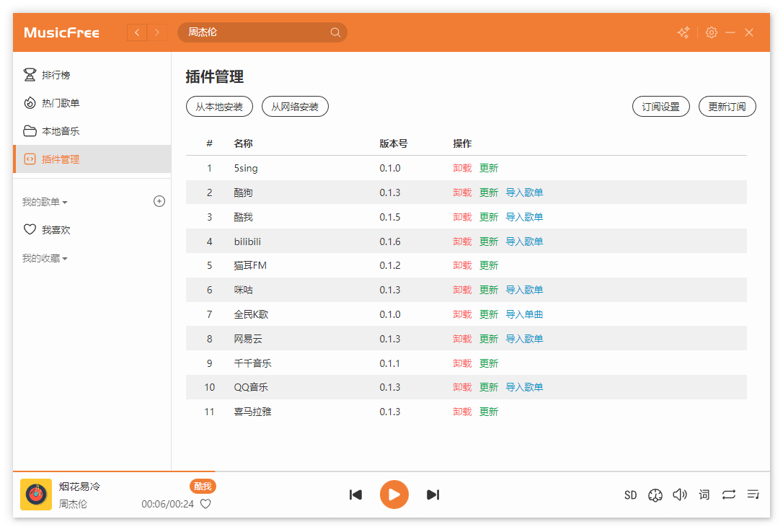The image size is (783, 532).
Task: Open the playback speed dial icon
Action: click(x=655, y=495)
